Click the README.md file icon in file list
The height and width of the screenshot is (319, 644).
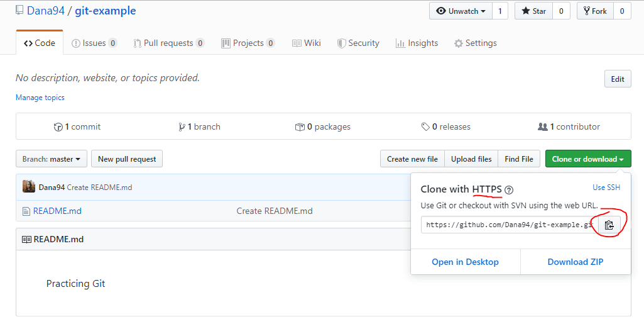(26, 211)
